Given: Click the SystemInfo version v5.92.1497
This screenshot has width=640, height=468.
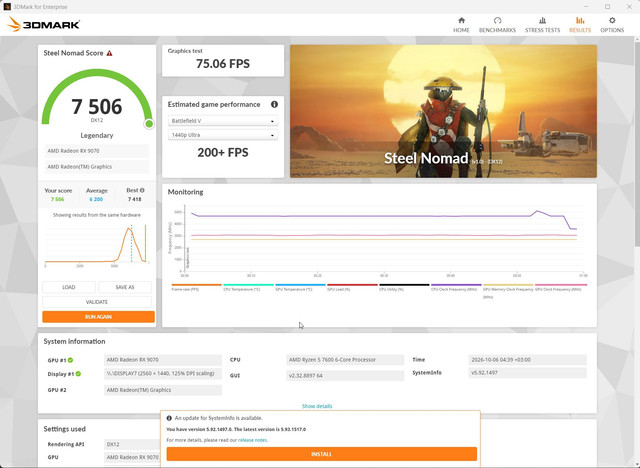Looking at the screenshot, I should (x=527, y=373).
